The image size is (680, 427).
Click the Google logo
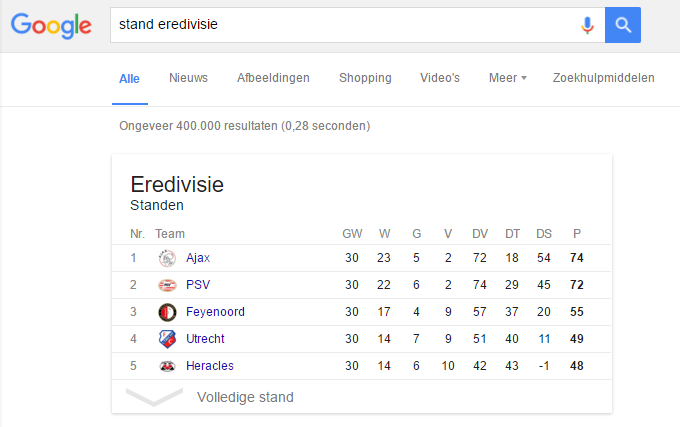50,25
